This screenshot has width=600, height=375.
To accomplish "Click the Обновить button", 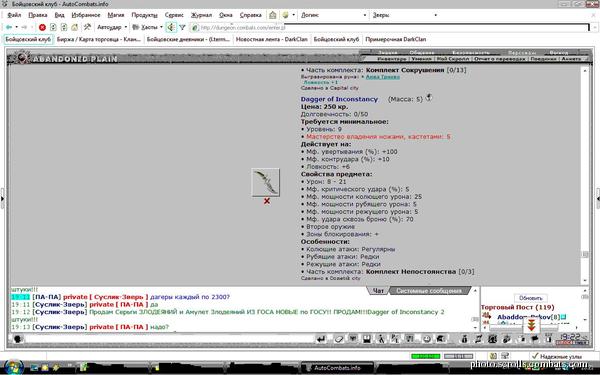I will pos(530,298).
